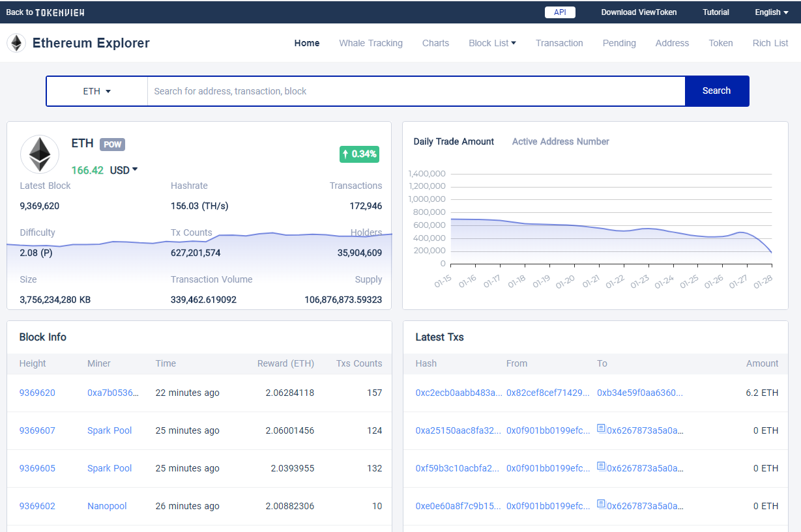This screenshot has width=801, height=532.
Task: Open the USD currency dropdown
Action: click(124, 170)
